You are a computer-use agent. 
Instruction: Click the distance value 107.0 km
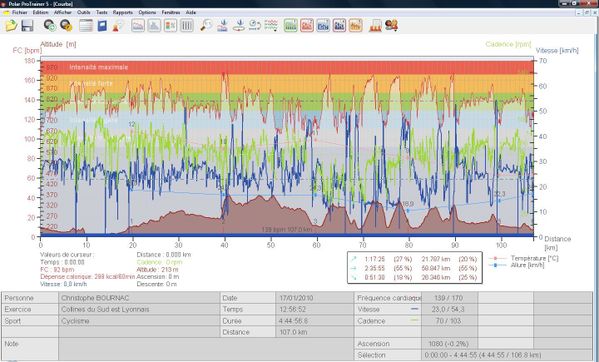coord(315,332)
